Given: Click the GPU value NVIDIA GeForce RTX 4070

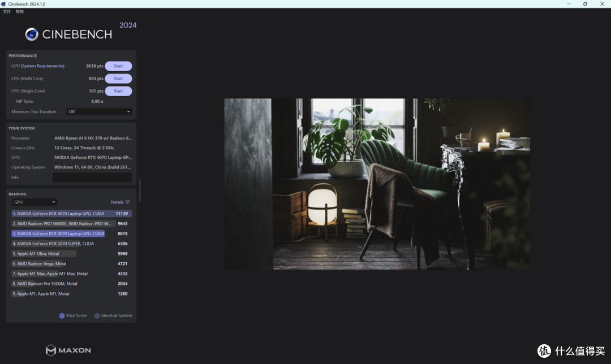Looking at the screenshot, I should tap(93, 158).
